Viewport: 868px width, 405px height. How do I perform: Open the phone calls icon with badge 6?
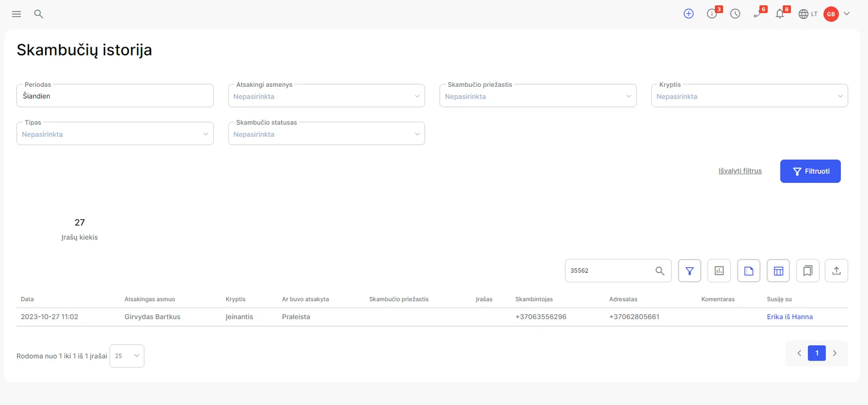[x=758, y=14]
